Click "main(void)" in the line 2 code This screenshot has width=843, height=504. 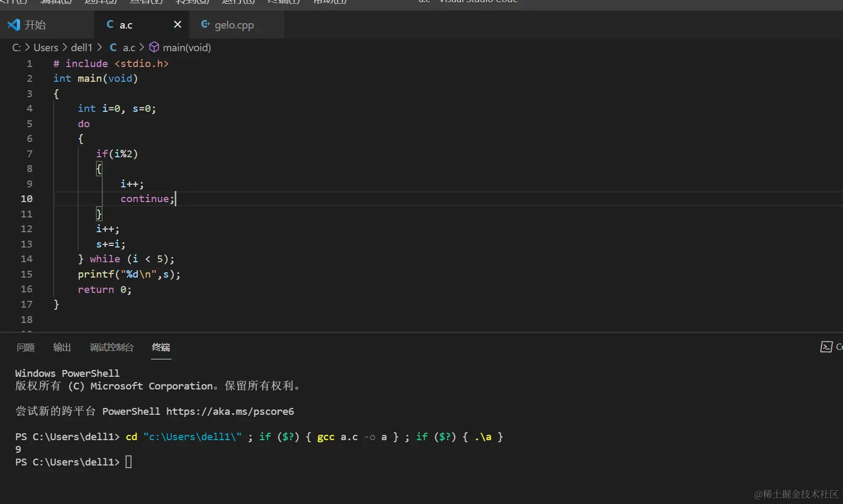[x=108, y=78]
